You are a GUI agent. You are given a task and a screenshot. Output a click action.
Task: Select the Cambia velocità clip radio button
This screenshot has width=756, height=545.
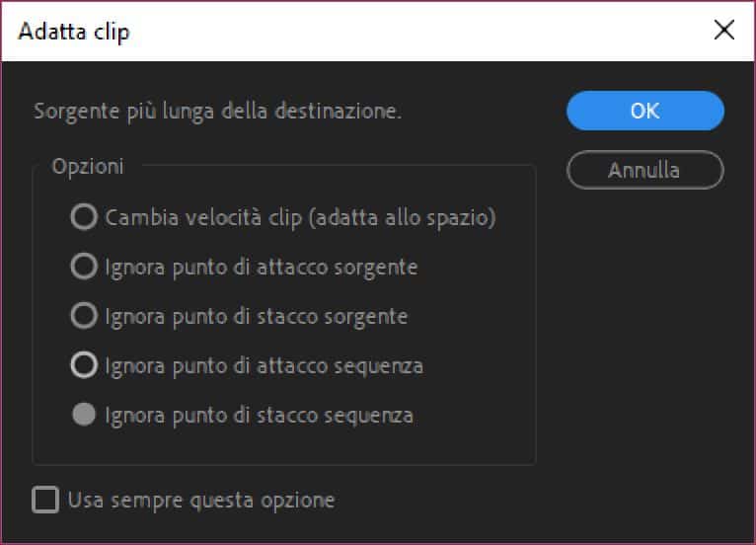coord(84,217)
